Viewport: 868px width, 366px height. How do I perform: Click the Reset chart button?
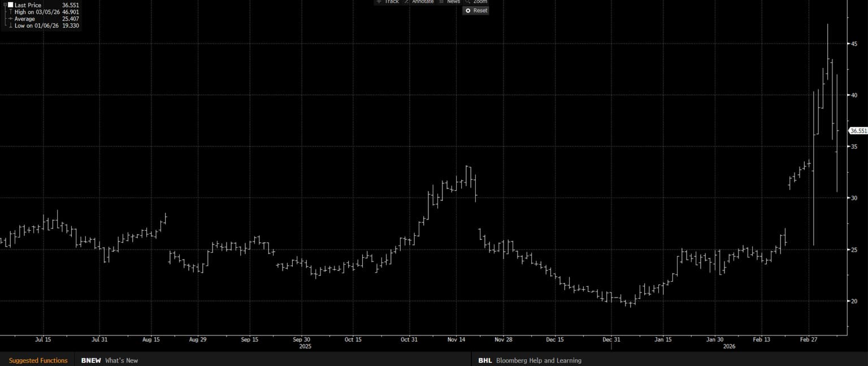[476, 10]
